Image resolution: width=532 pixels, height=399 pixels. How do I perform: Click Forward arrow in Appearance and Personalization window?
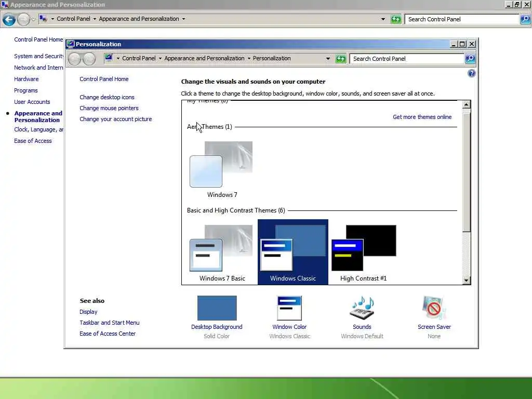click(23, 20)
